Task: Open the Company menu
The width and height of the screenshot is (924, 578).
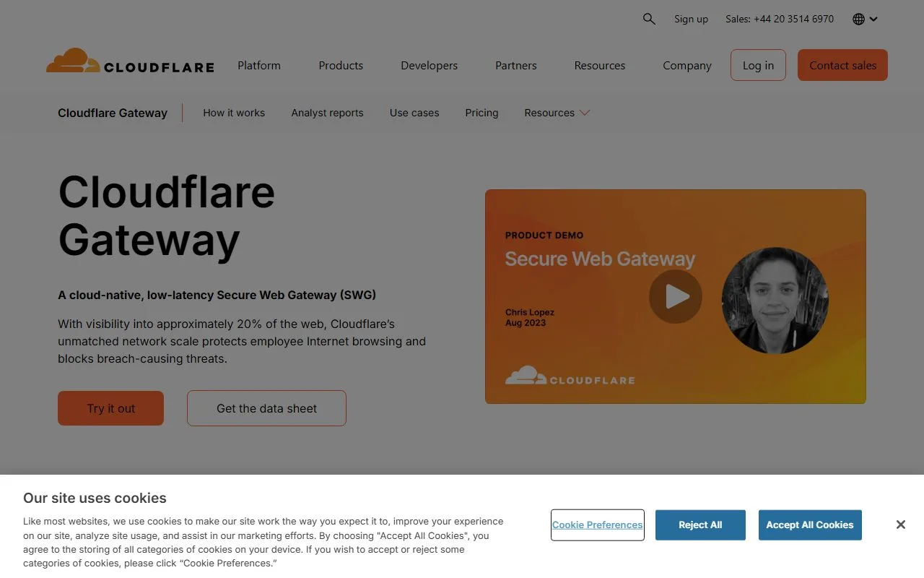Action: [687, 65]
